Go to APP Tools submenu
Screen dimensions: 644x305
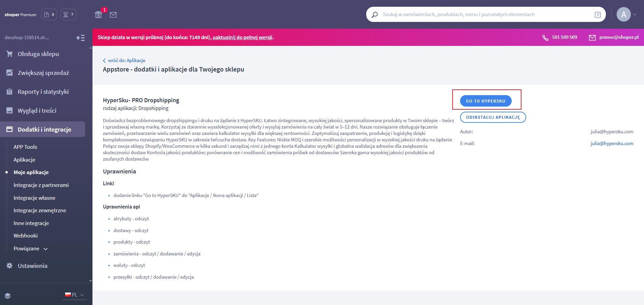coord(25,147)
